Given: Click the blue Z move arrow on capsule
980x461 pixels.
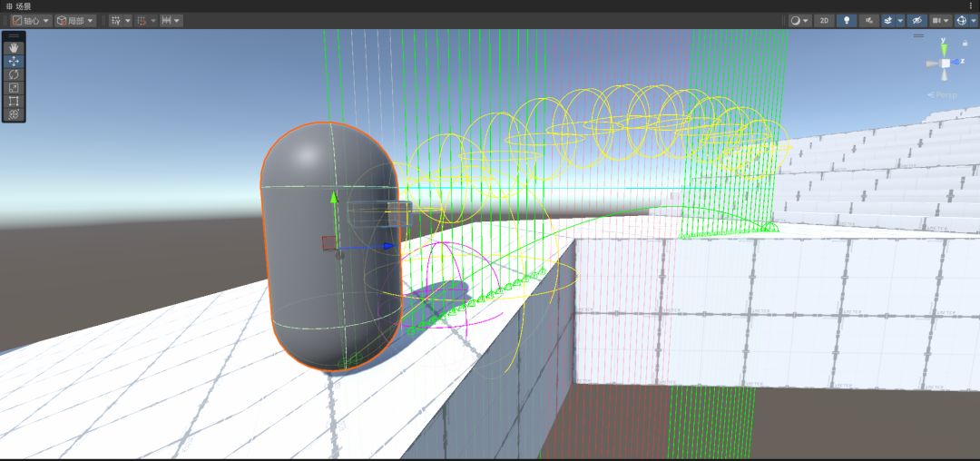Looking at the screenshot, I should [388, 246].
